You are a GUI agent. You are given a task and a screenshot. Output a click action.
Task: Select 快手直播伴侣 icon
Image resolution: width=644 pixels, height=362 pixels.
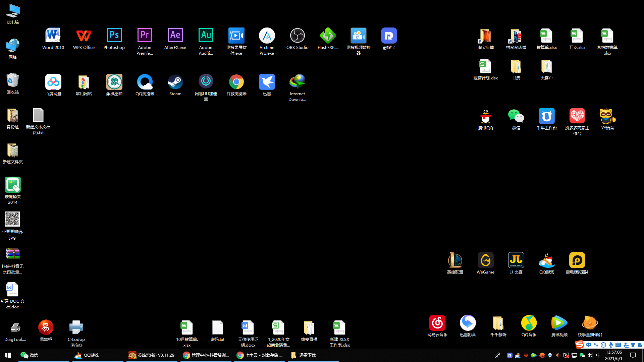[x=590, y=326]
